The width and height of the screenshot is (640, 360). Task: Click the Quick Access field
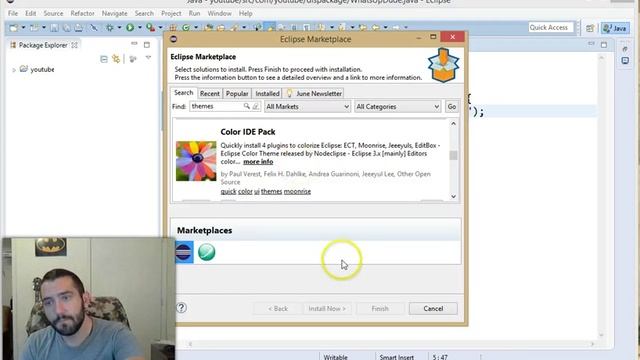(x=551, y=27)
